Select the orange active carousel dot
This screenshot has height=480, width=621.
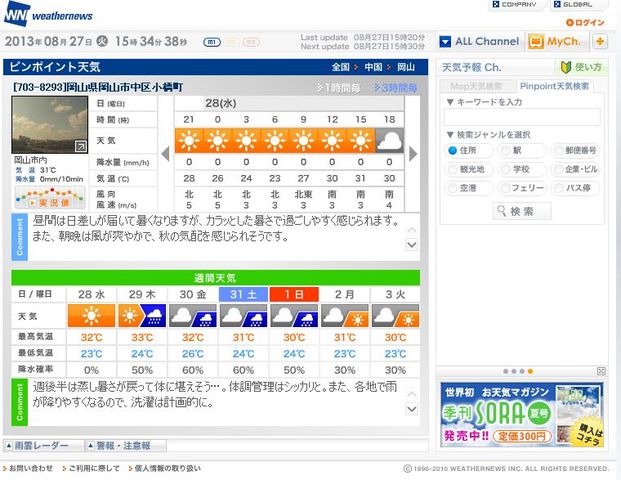tap(530, 371)
